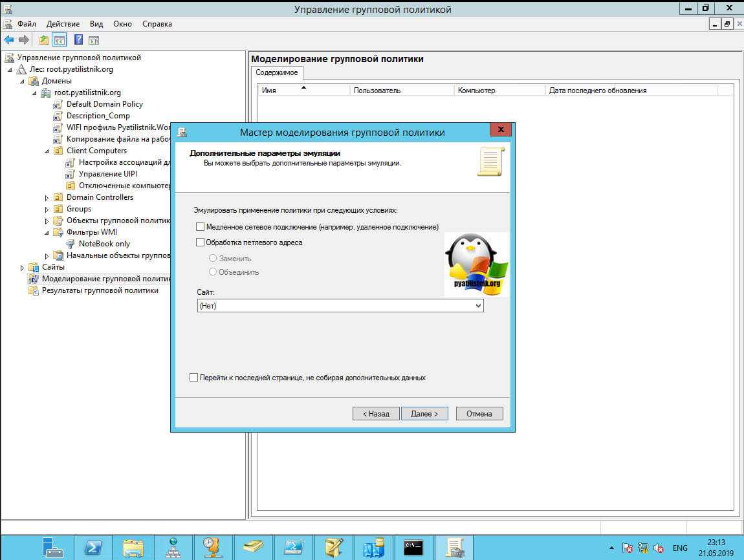Enable the slow network connection checkbox
744x560 pixels.
(200, 227)
